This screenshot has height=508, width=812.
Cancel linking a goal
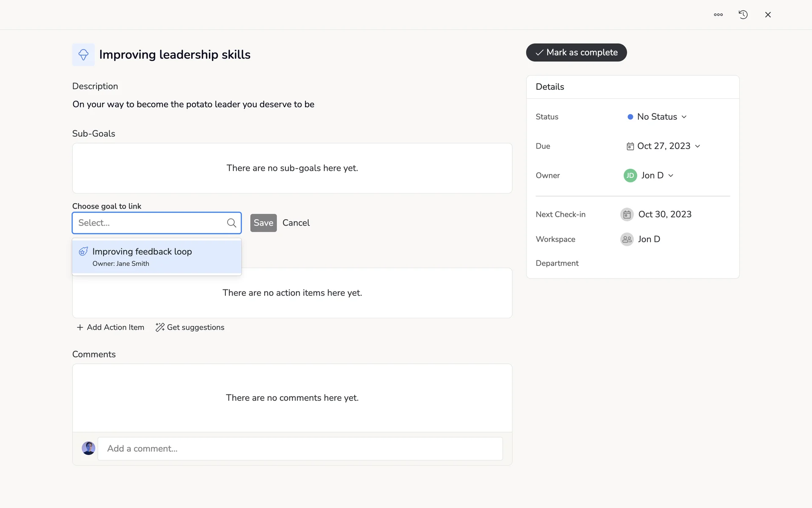tap(296, 223)
